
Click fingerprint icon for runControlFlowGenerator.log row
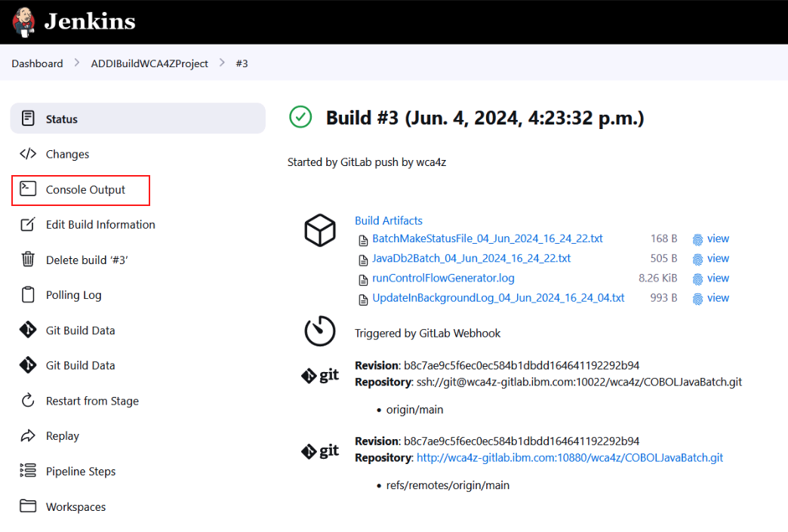(x=697, y=278)
